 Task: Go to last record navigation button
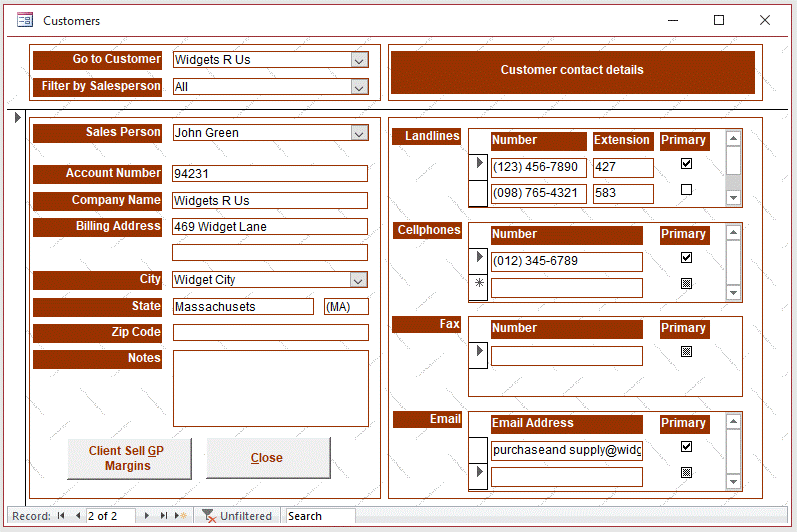click(x=164, y=516)
